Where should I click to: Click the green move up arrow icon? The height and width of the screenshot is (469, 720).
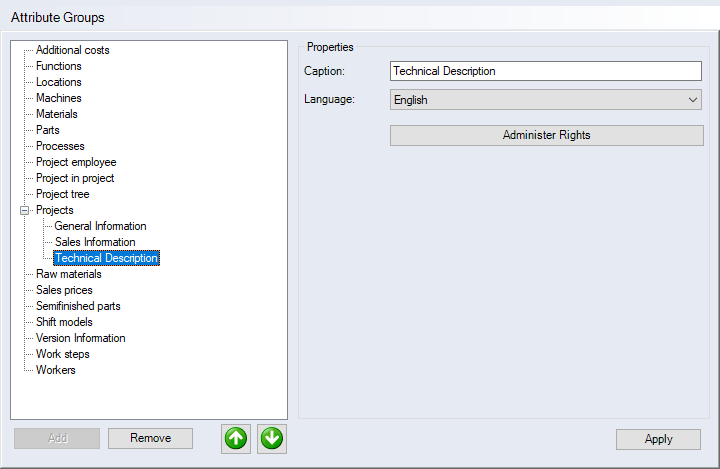tap(236, 438)
